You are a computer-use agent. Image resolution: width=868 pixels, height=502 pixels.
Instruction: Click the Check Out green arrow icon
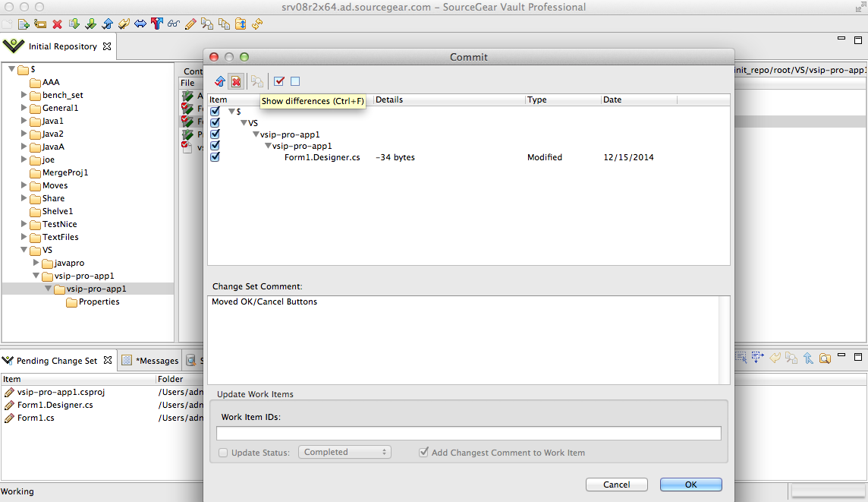[90, 24]
